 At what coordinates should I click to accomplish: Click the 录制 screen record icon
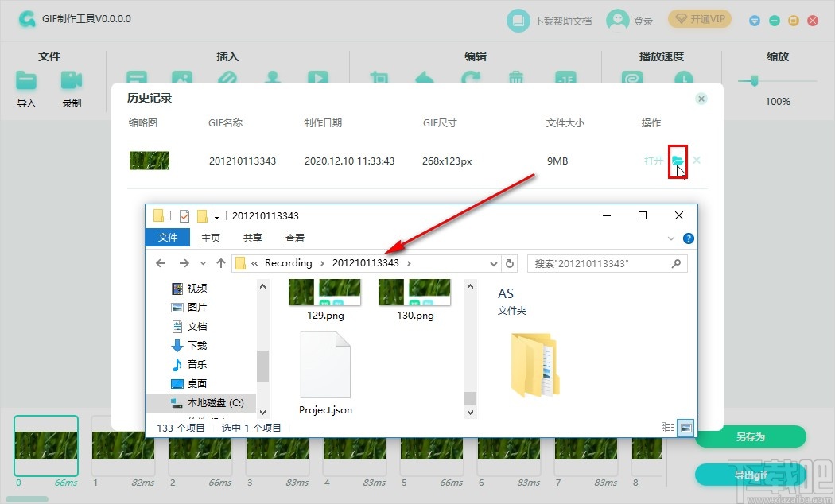point(72,79)
